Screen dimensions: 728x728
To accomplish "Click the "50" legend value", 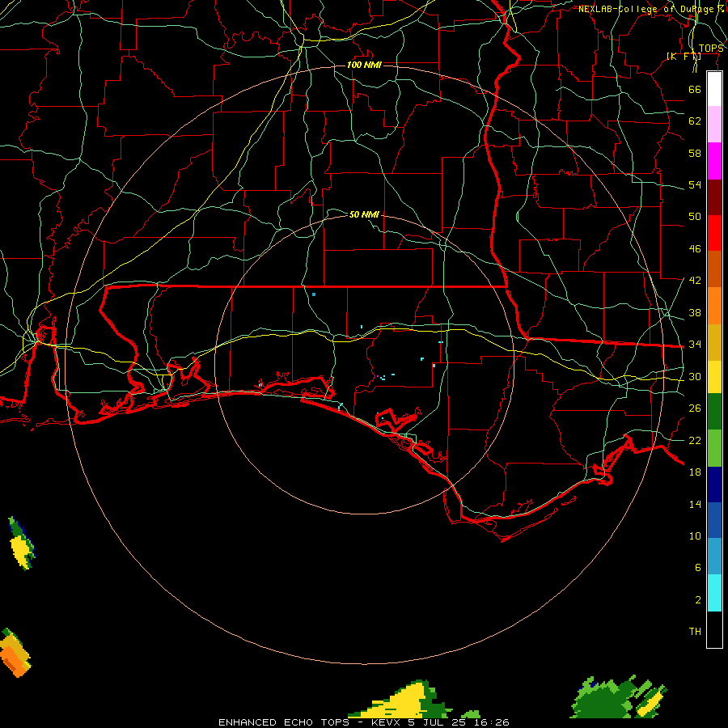I will [695, 217].
